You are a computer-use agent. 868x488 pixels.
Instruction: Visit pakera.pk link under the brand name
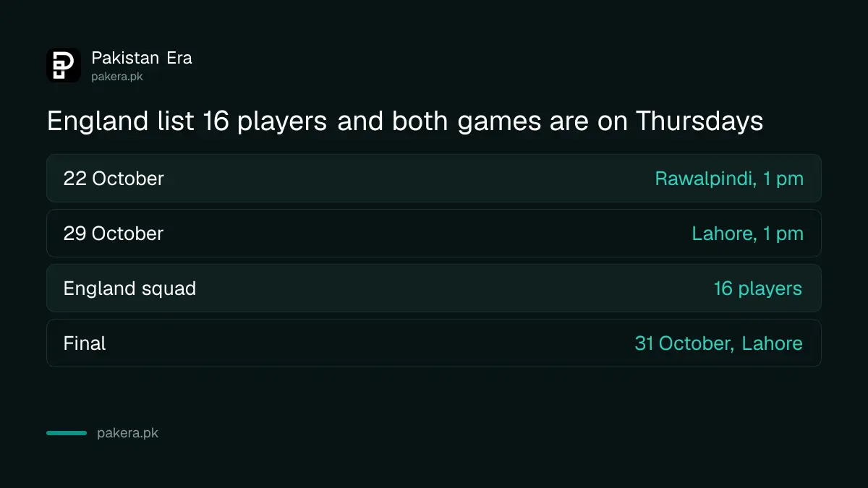coord(117,76)
